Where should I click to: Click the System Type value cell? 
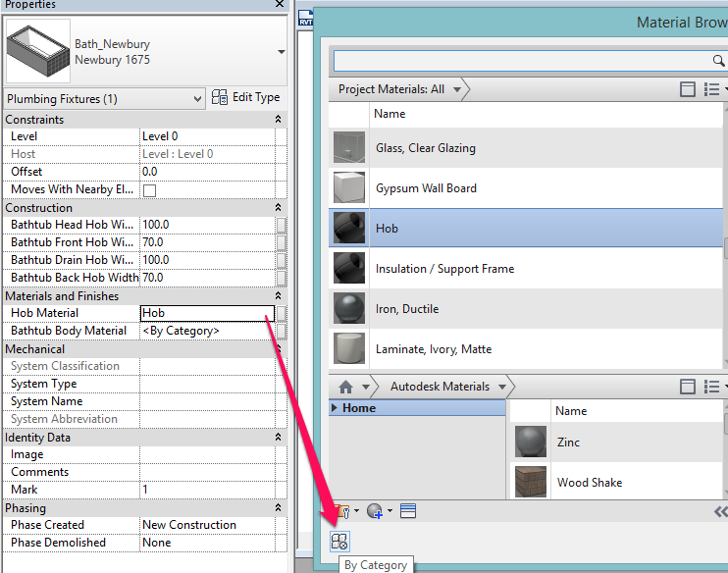coord(208,384)
